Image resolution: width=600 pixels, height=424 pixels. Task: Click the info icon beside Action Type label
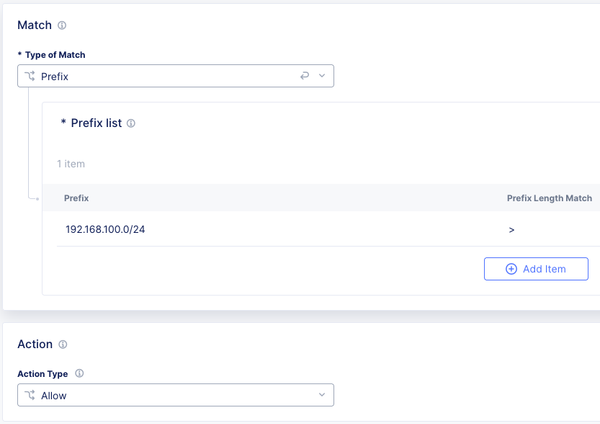click(79, 374)
